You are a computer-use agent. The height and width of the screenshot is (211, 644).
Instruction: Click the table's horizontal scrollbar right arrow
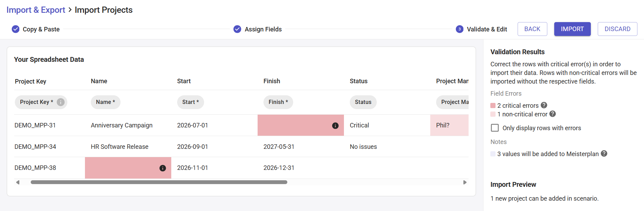tap(465, 182)
